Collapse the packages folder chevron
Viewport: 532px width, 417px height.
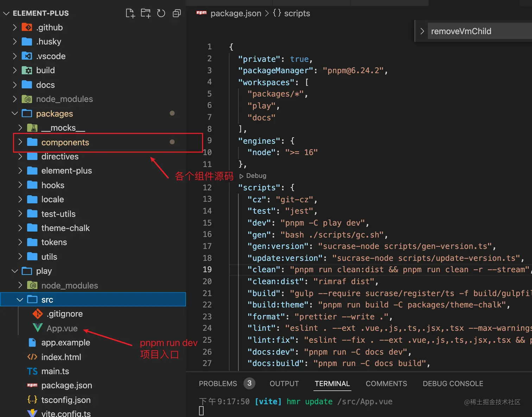(x=14, y=113)
